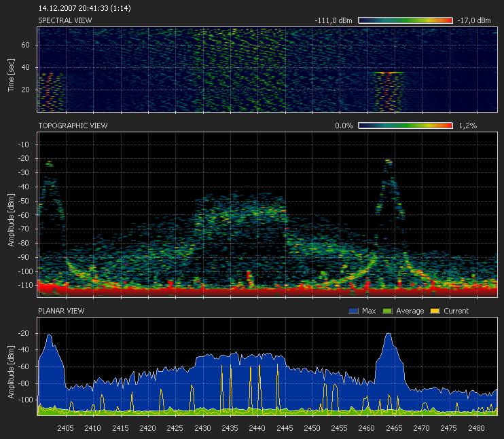Click the TOPOGRAPHIC VIEW heading

pyautogui.click(x=73, y=126)
